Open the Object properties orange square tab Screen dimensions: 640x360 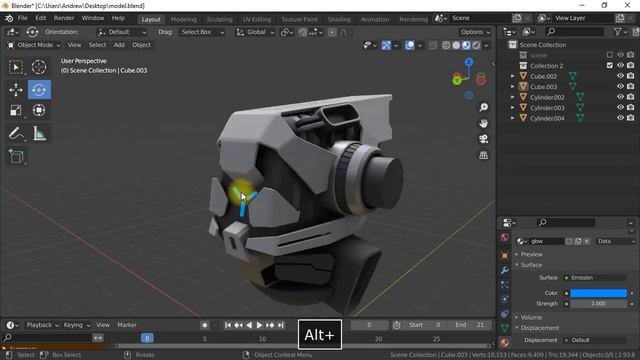point(504,256)
